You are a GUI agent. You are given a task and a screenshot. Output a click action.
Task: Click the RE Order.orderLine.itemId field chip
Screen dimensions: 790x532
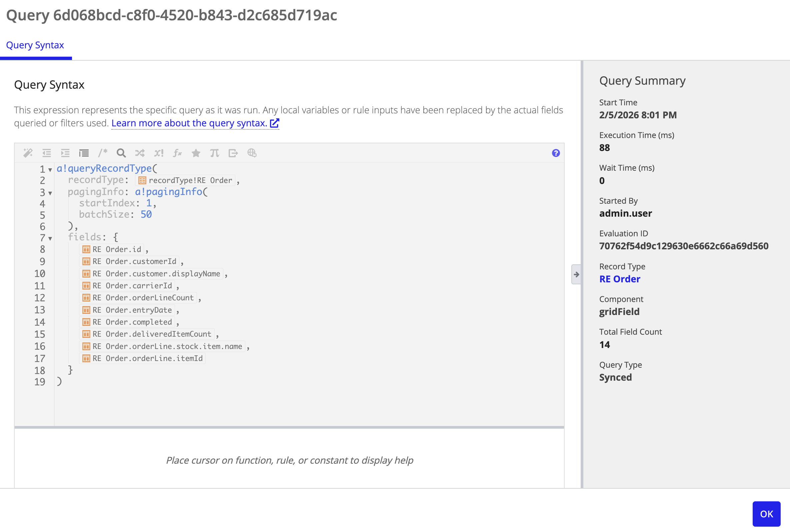pyautogui.click(x=142, y=358)
